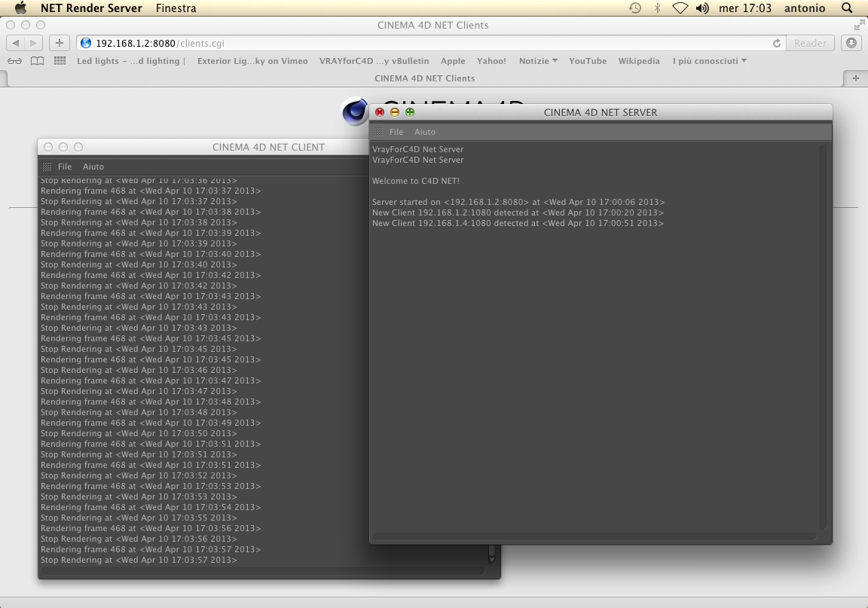Open the Finestra menu
This screenshot has height=608, width=868.
coord(176,8)
